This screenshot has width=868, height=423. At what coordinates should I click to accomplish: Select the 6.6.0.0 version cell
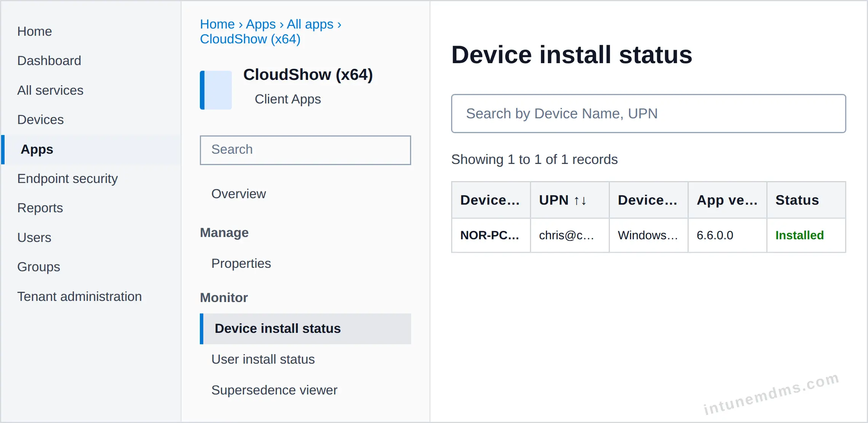pyautogui.click(x=727, y=235)
